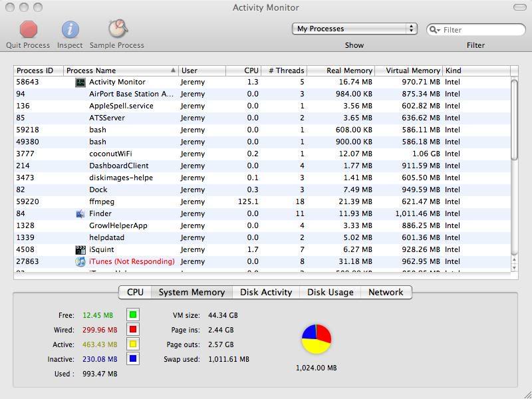Click the Used 993.47 MB value

(100, 374)
